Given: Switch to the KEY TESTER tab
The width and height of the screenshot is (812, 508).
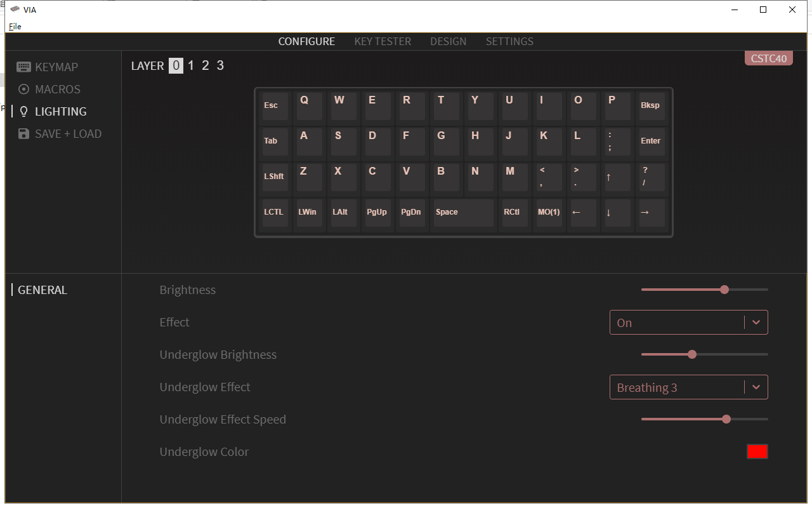Looking at the screenshot, I should [x=383, y=41].
